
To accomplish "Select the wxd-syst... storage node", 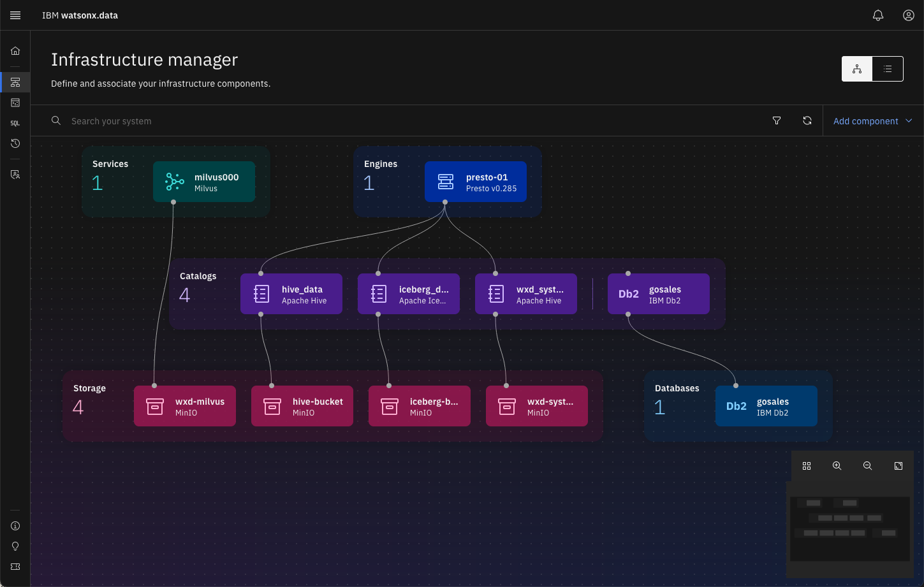I will [x=537, y=406].
